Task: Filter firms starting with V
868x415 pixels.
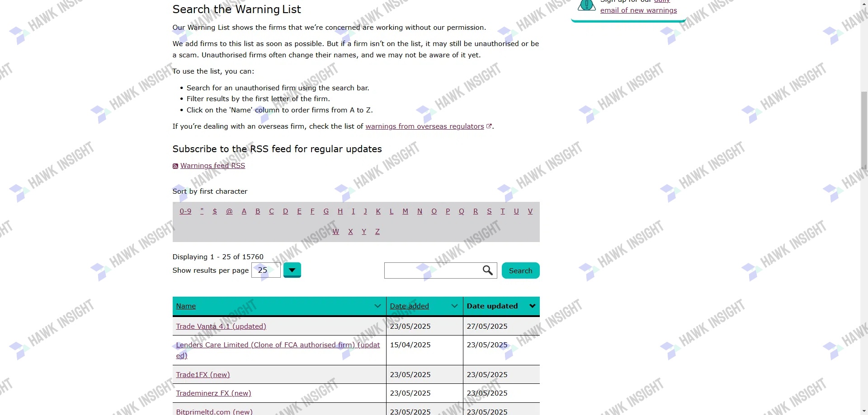Action: pyautogui.click(x=530, y=211)
